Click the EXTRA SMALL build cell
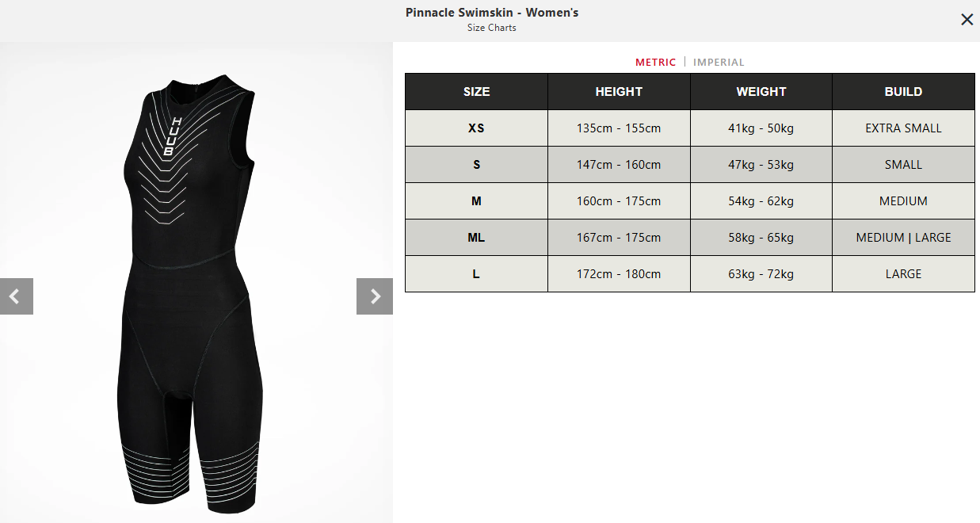 coord(903,128)
